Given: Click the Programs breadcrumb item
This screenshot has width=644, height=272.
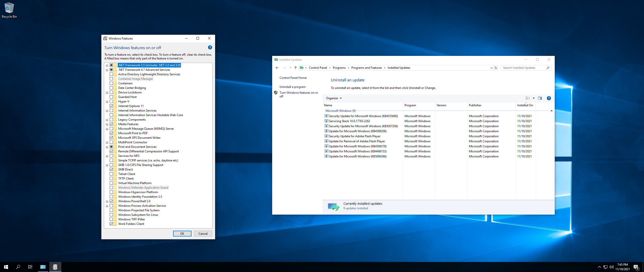Looking at the screenshot, I should pyautogui.click(x=339, y=68).
